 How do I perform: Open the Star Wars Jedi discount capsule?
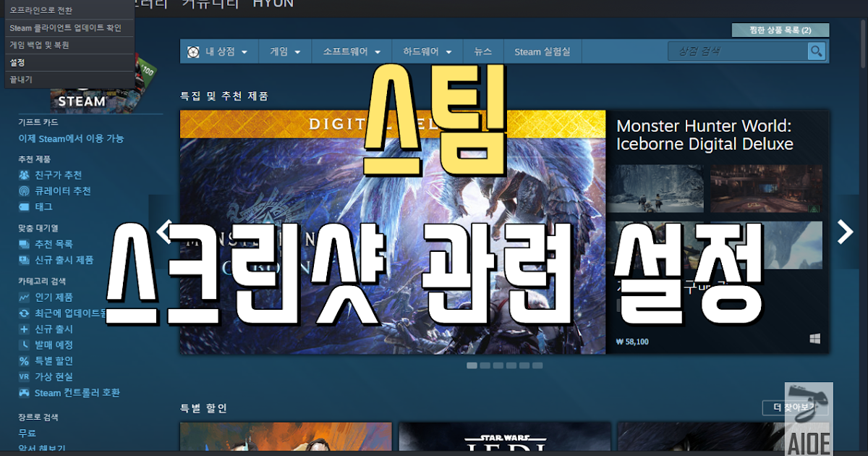(x=505, y=439)
